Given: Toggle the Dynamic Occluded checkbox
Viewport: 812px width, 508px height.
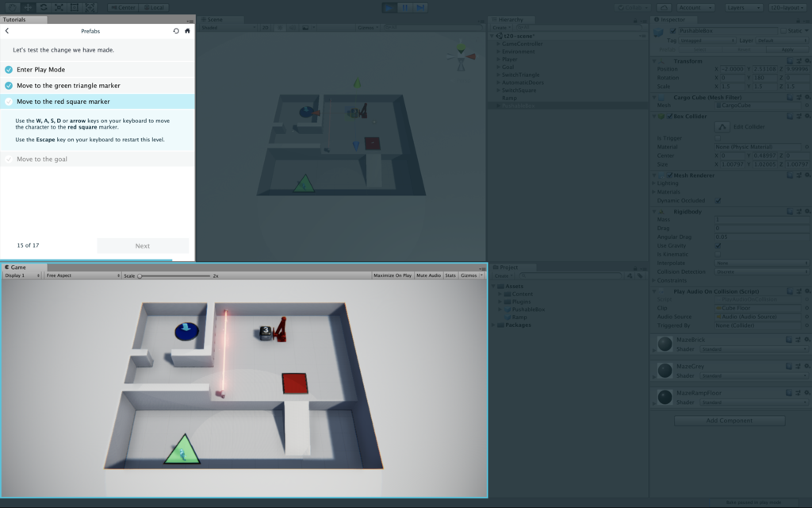Looking at the screenshot, I should click(x=718, y=201).
